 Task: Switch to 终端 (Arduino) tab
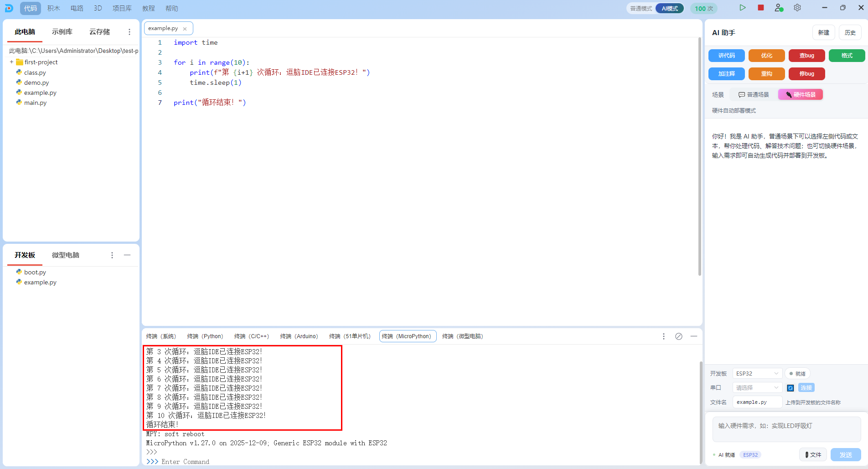click(299, 336)
